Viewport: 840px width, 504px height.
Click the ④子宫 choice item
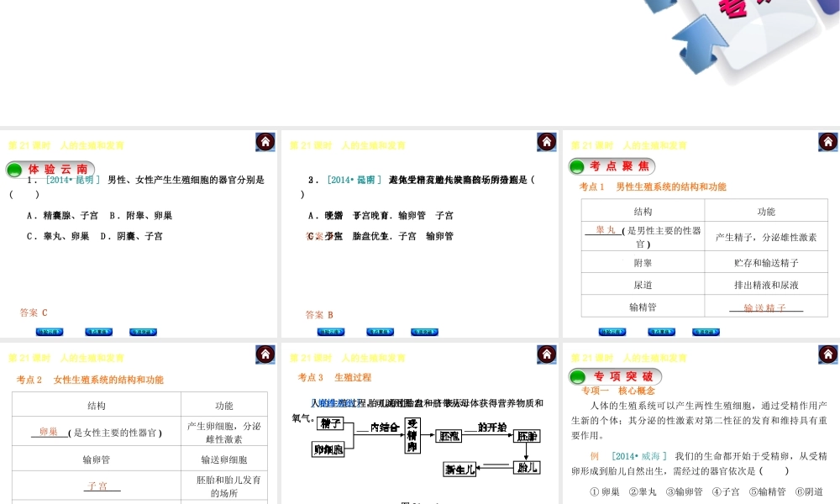[726, 491]
